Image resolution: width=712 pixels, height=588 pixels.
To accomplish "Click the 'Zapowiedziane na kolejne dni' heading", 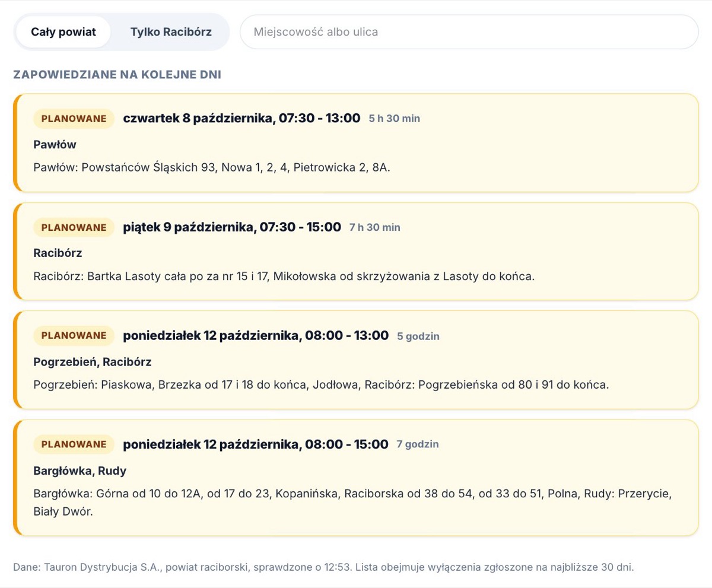I will click(x=117, y=75).
